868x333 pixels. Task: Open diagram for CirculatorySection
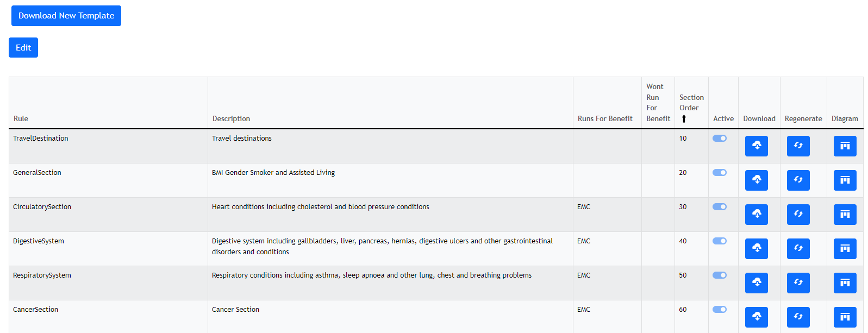[845, 215]
